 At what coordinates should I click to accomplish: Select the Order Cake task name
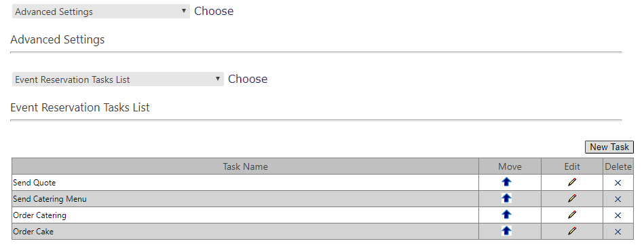(x=33, y=232)
